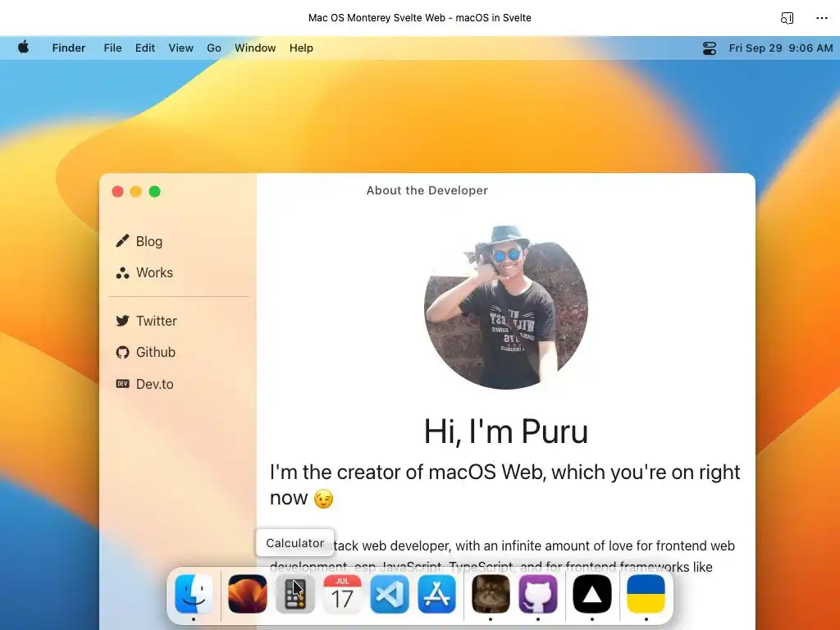Open the Go menu

(x=214, y=48)
